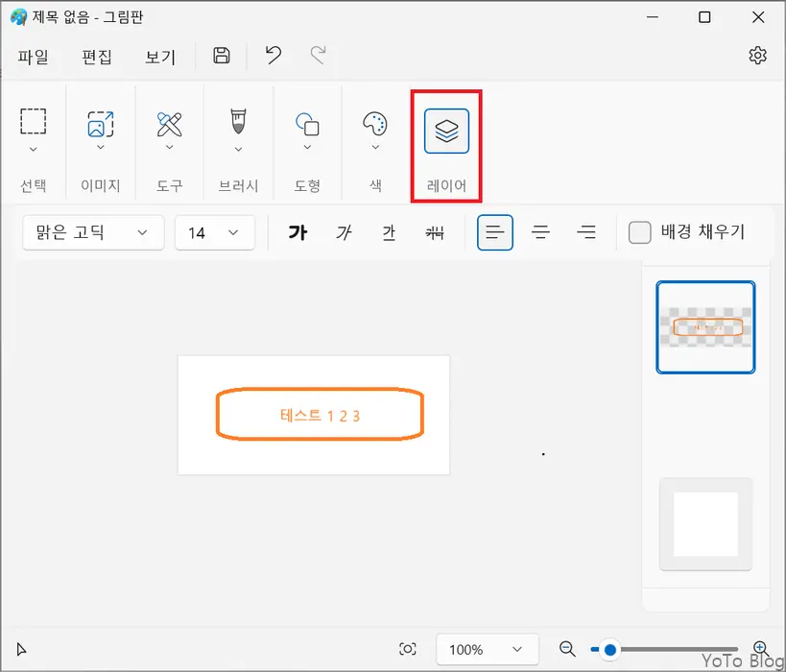Screen dimensions: 786x672
Task: Select the rectangular selection tool
Action: click(x=33, y=123)
